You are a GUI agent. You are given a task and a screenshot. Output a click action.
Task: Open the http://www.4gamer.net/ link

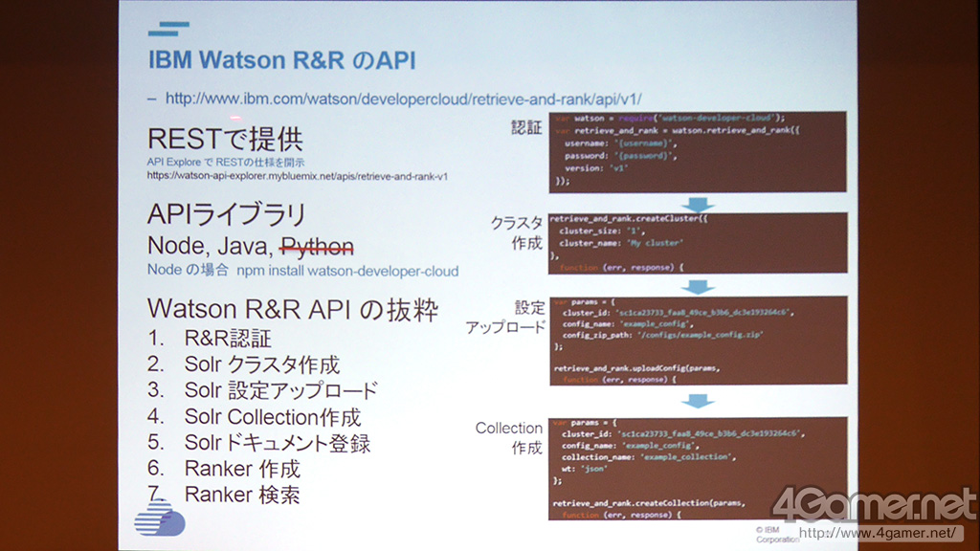(x=876, y=533)
